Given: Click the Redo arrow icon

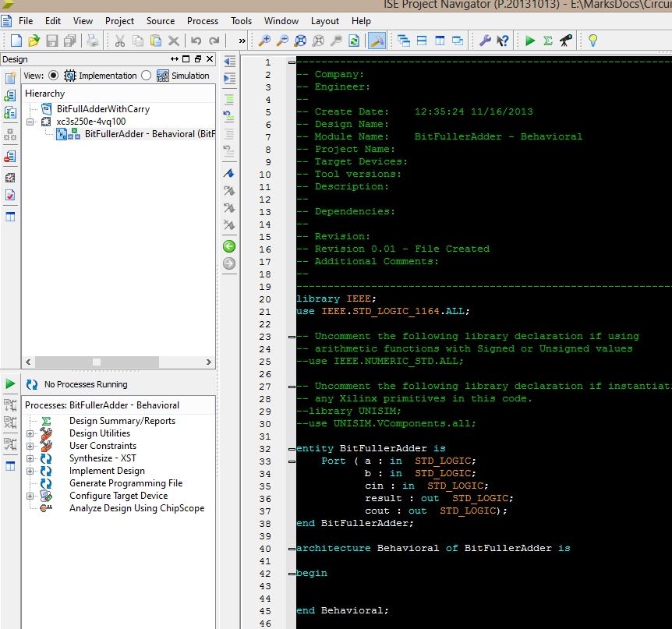Looking at the screenshot, I should 214,41.
